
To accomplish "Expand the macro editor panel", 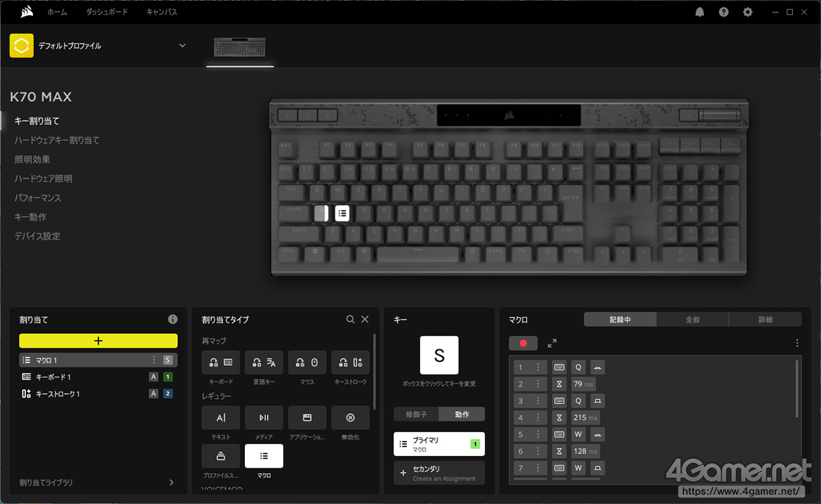I will click(552, 343).
